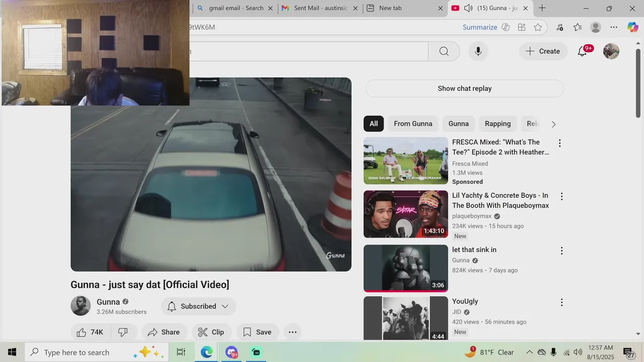Click title Gunna - just say dat [Official Video]
The width and height of the screenshot is (644, 362).
tap(150, 285)
